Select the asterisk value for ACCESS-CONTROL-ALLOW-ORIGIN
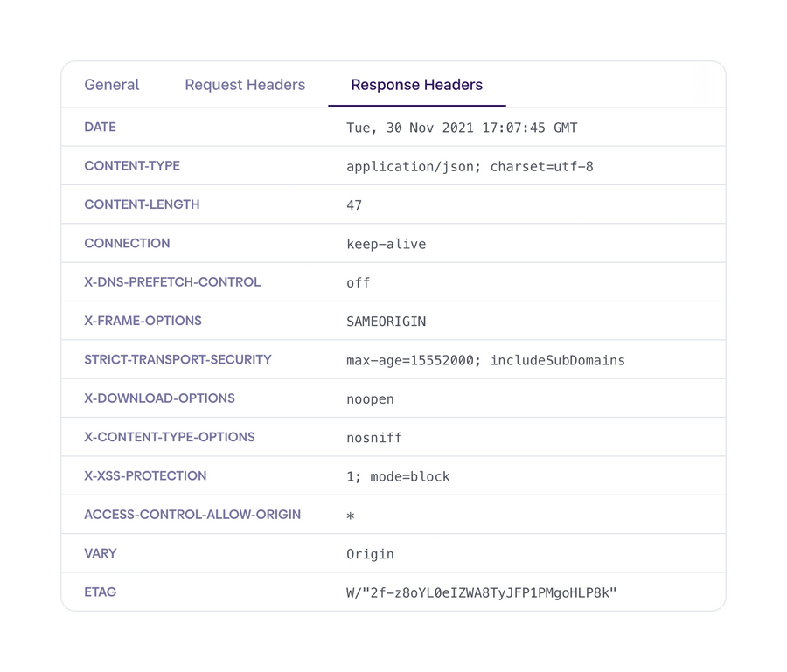This screenshot has height=672, width=787. click(350, 517)
